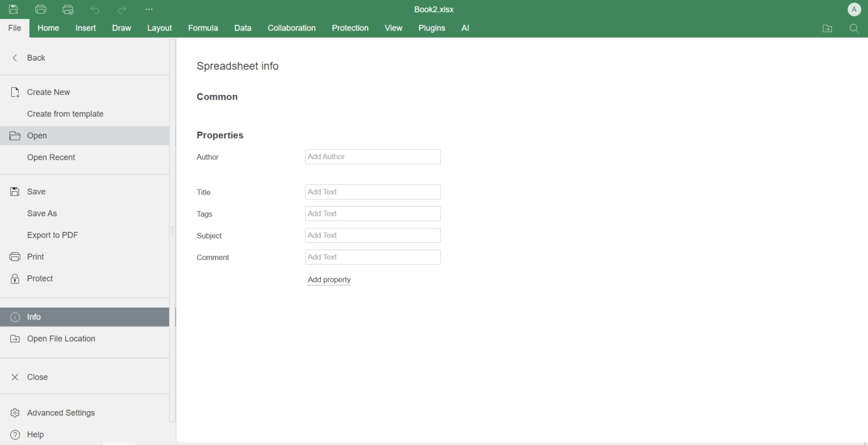The image size is (868, 445).
Task: Use the Quick Print icon
Action: [x=68, y=9]
